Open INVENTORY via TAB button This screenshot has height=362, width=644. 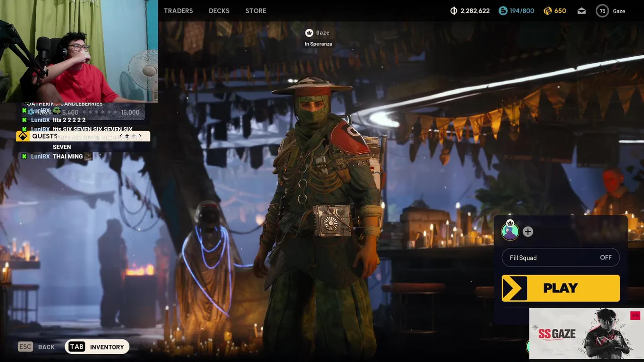click(x=97, y=347)
